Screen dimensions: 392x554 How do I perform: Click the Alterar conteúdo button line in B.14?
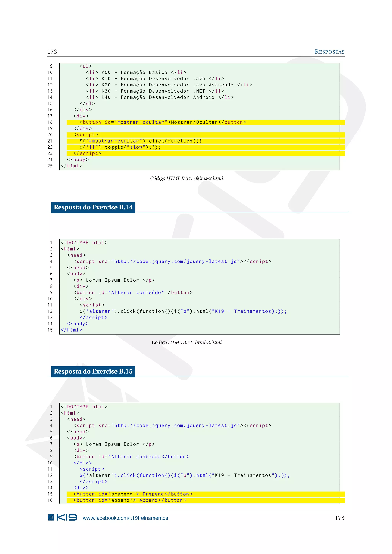click(133, 292)
